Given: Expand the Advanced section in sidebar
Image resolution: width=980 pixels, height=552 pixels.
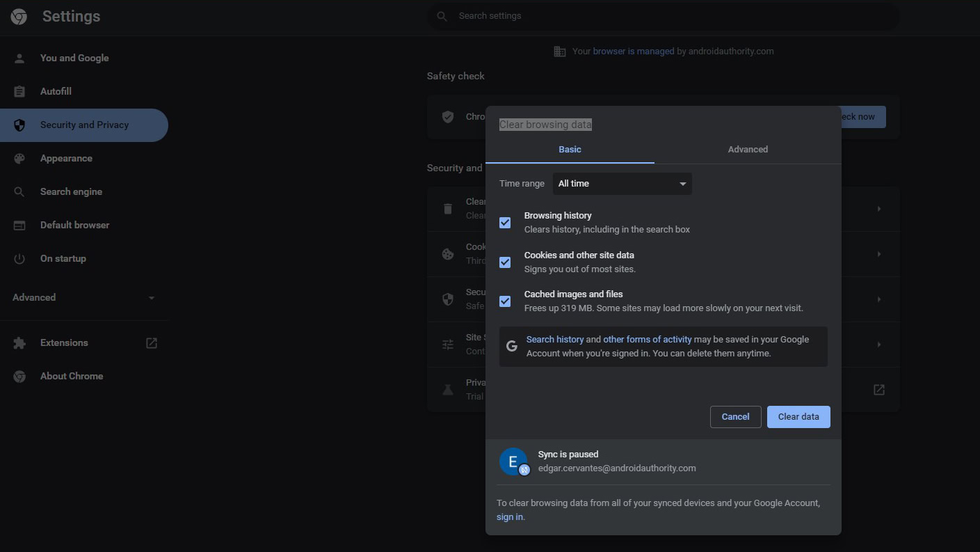Looking at the screenshot, I should [83, 298].
